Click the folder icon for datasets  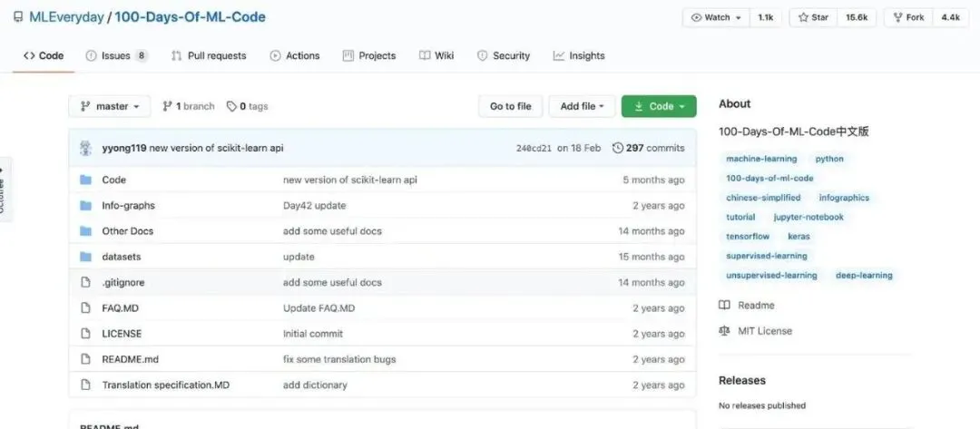(85, 257)
